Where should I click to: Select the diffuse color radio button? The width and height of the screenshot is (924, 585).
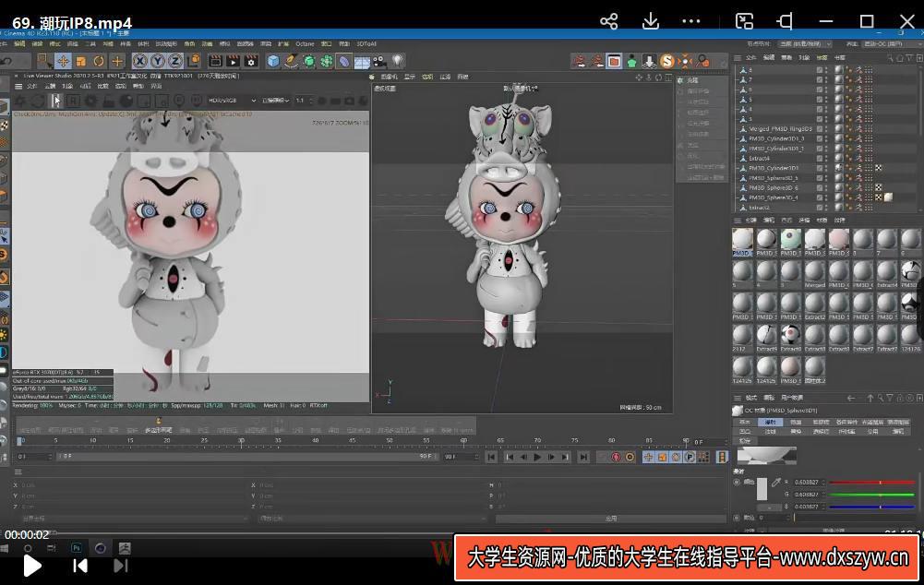[737, 482]
